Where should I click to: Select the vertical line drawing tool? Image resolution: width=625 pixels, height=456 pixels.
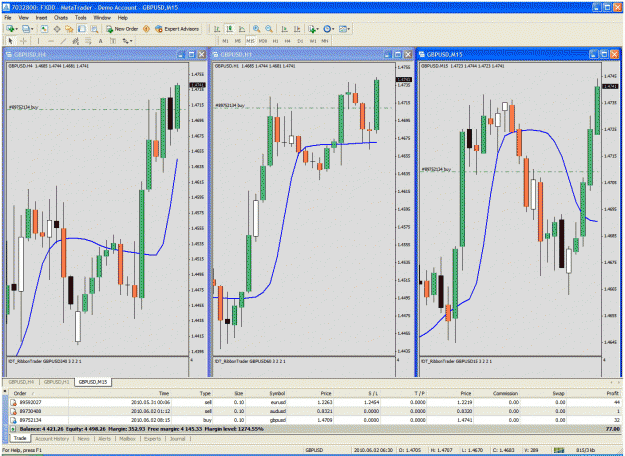(38, 41)
